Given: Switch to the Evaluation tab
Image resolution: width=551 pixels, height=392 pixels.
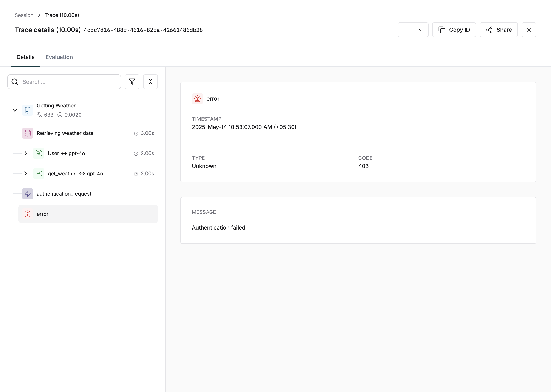Looking at the screenshot, I should coord(59,57).
